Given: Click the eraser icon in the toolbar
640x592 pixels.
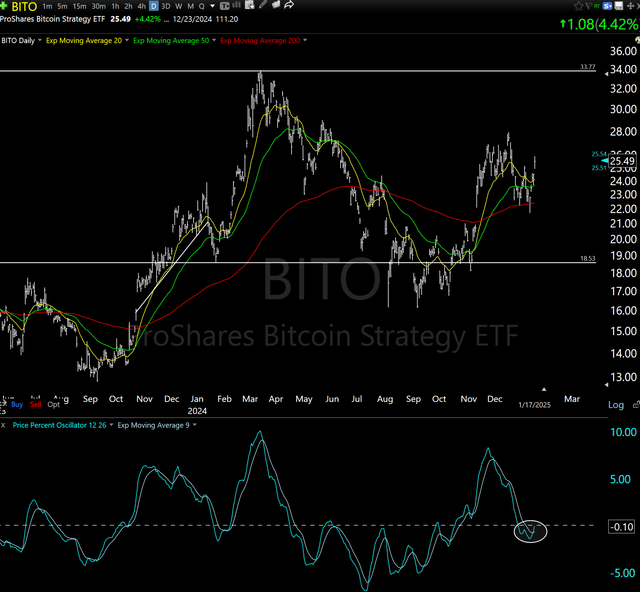Looking at the screenshot, I should [276, 5].
